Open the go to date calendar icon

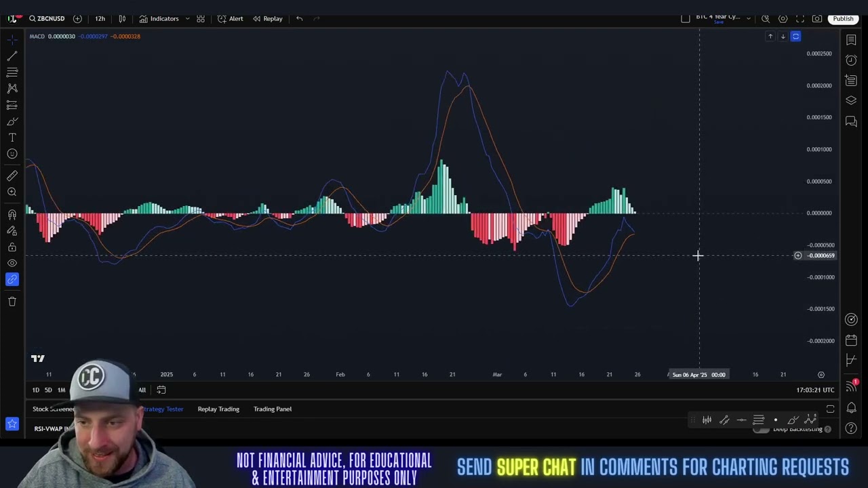coord(161,390)
